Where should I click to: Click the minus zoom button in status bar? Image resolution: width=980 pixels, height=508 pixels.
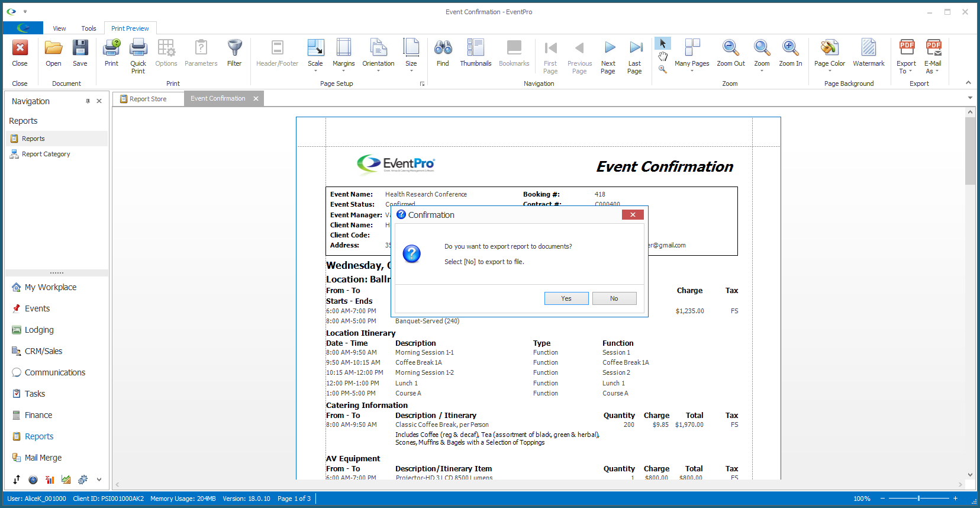(x=882, y=499)
